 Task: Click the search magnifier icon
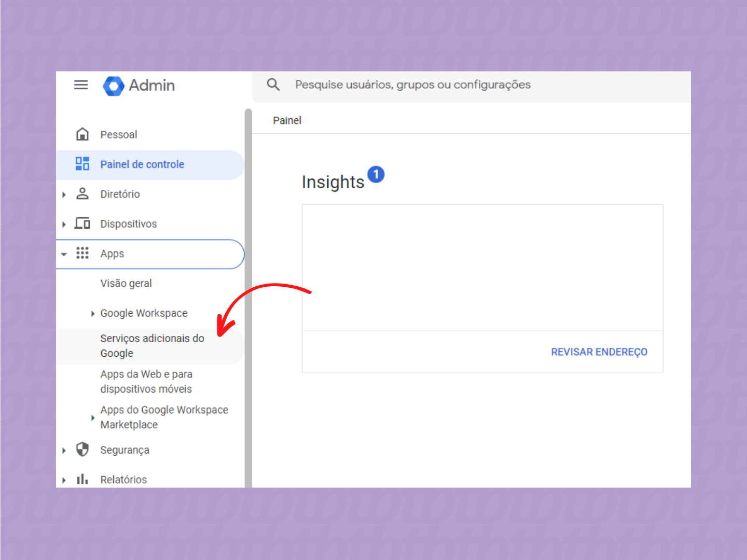point(273,85)
